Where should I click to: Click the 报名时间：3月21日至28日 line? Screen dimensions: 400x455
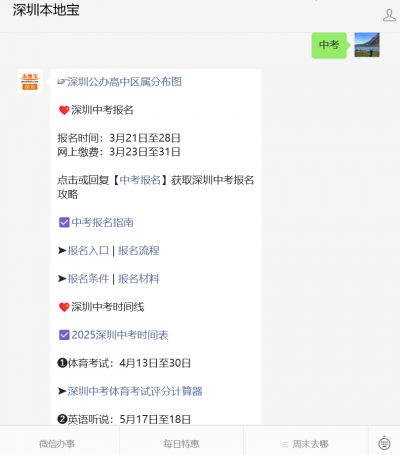coord(119,138)
